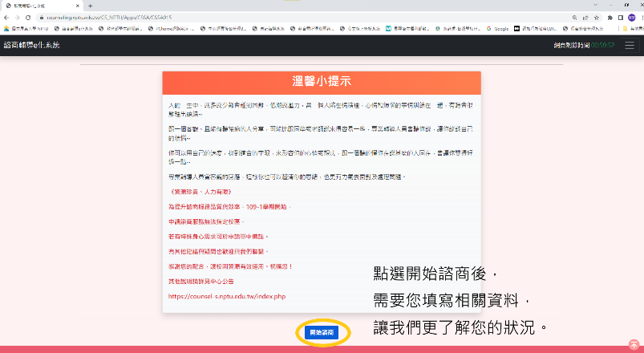644x353 pixels.
Task: Click the browser forward arrow
Action: tap(17, 18)
